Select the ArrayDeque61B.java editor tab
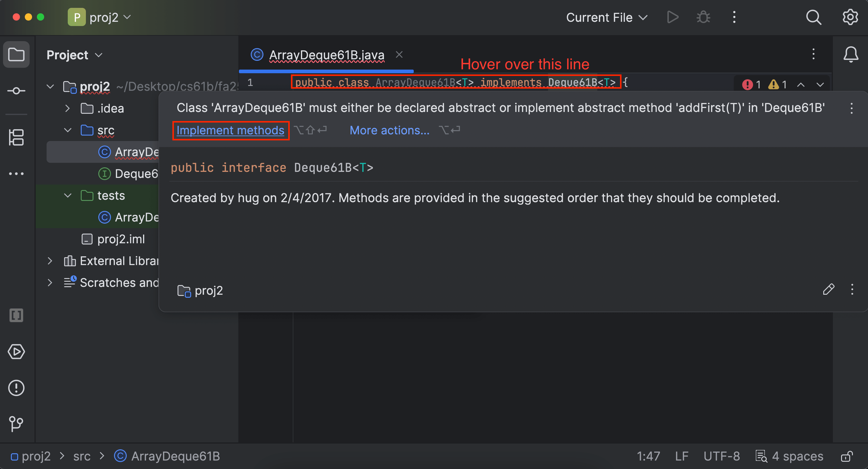 (x=326, y=55)
